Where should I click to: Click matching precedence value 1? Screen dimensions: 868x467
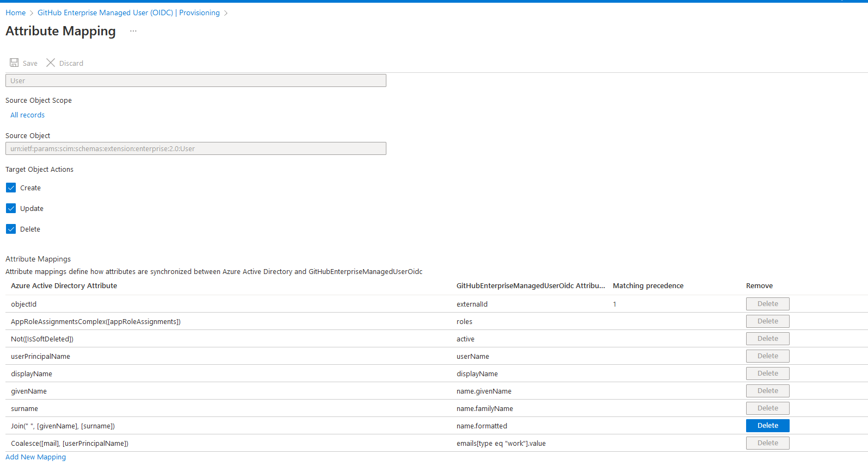(x=614, y=304)
